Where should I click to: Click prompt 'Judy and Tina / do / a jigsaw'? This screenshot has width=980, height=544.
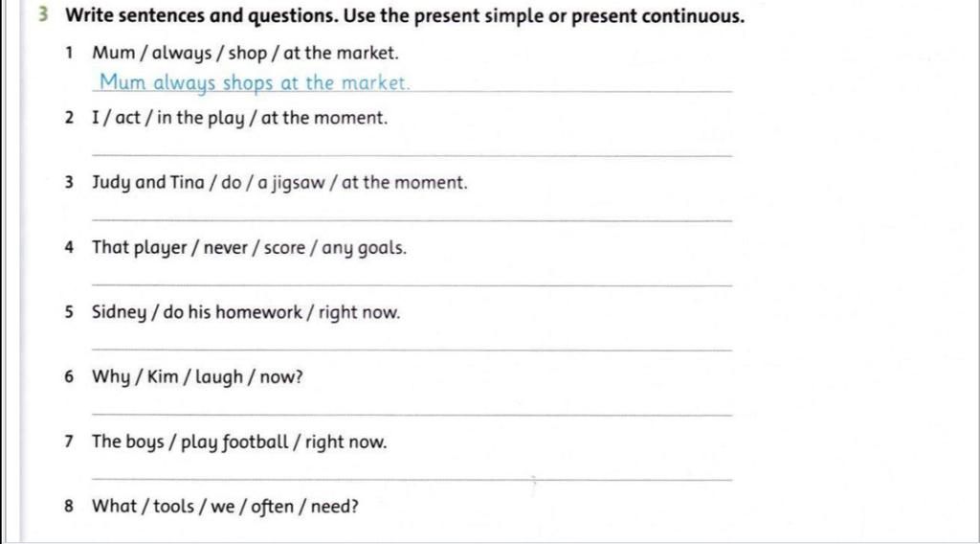click(208, 183)
